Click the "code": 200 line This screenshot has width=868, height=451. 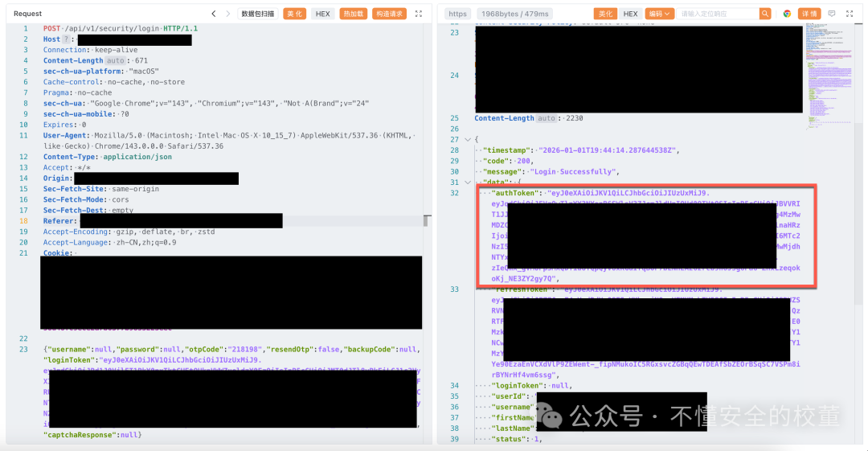pos(508,161)
